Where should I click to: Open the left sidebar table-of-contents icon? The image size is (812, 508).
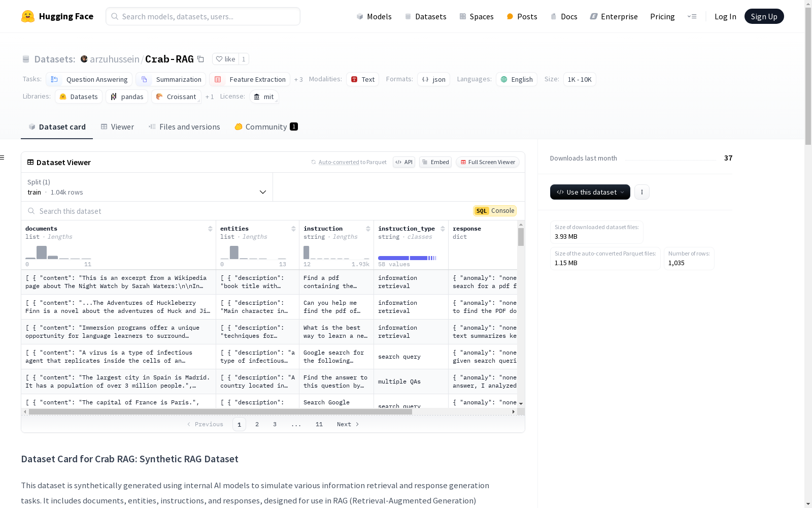click(x=2, y=157)
